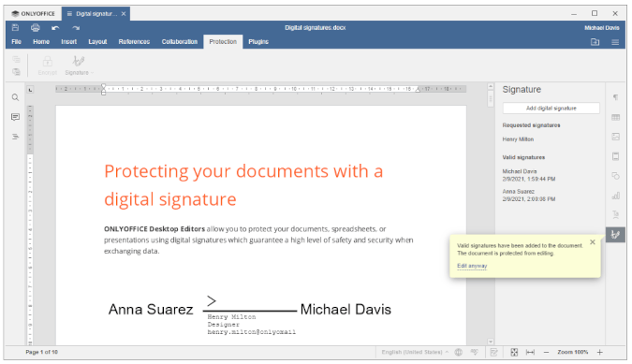
Task: Print the document via printer icon
Action: (x=36, y=27)
